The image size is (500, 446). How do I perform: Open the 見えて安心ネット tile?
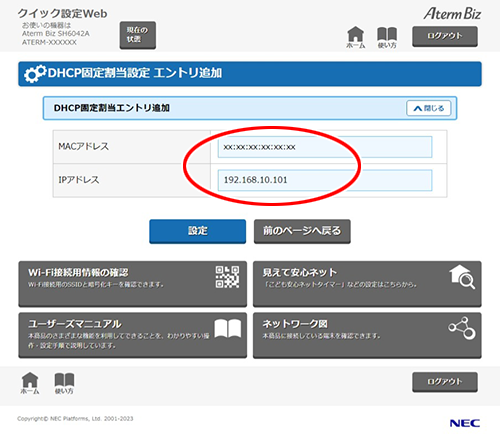coord(367,284)
